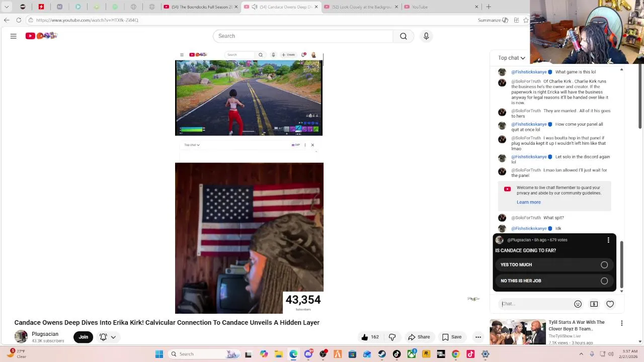Select the NO THIS IS HER JOB option
This screenshot has height=362, width=644.
pos(554,281)
